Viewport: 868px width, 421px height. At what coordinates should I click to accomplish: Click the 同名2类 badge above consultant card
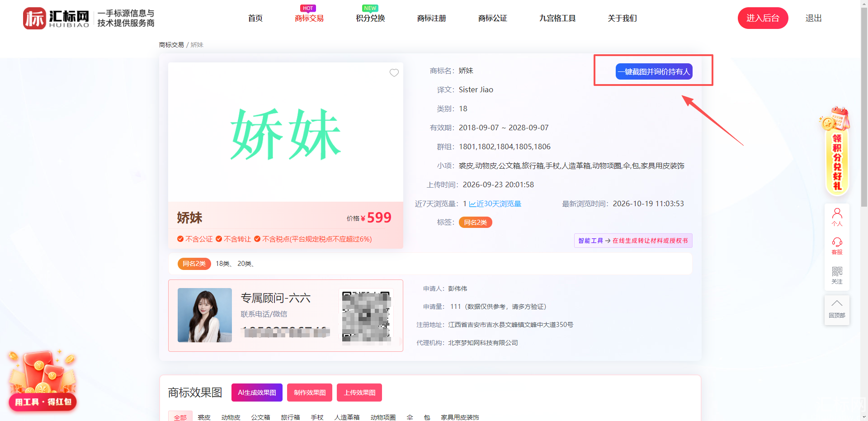coord(194,264)
